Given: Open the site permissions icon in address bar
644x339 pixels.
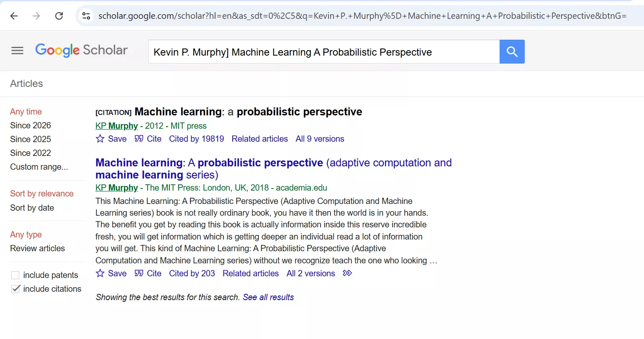Looking at the screenshot, I should 86,15.
